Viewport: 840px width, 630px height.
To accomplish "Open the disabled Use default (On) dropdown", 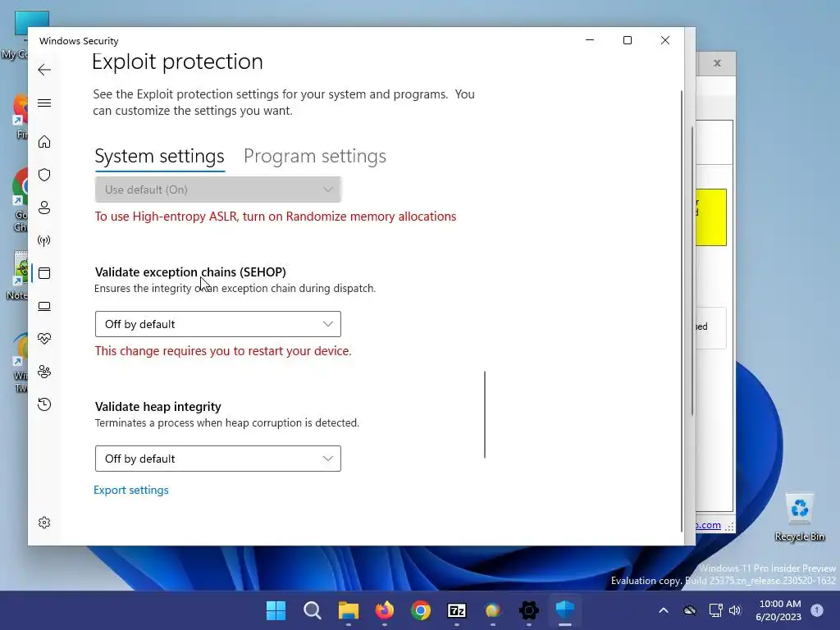I will coord(218,189).
